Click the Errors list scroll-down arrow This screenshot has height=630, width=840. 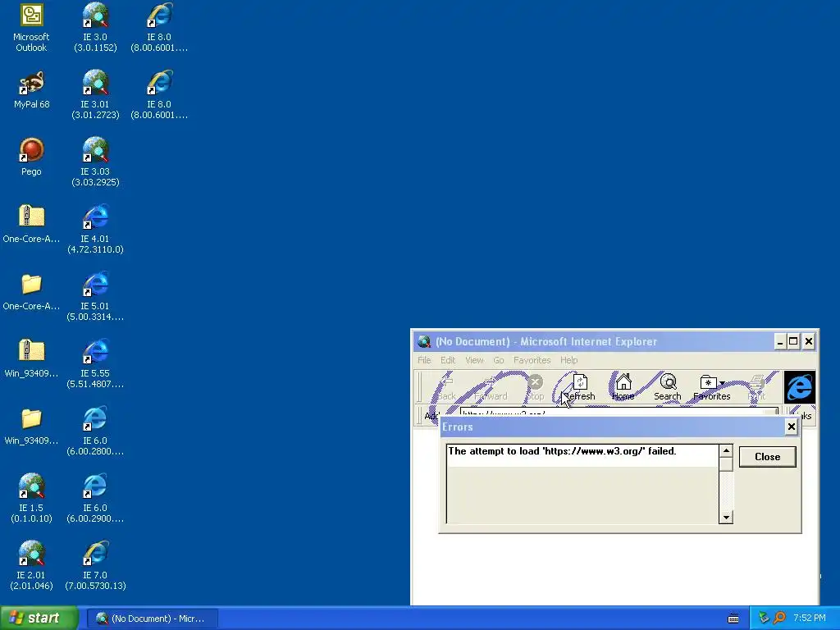click(726, 518)
